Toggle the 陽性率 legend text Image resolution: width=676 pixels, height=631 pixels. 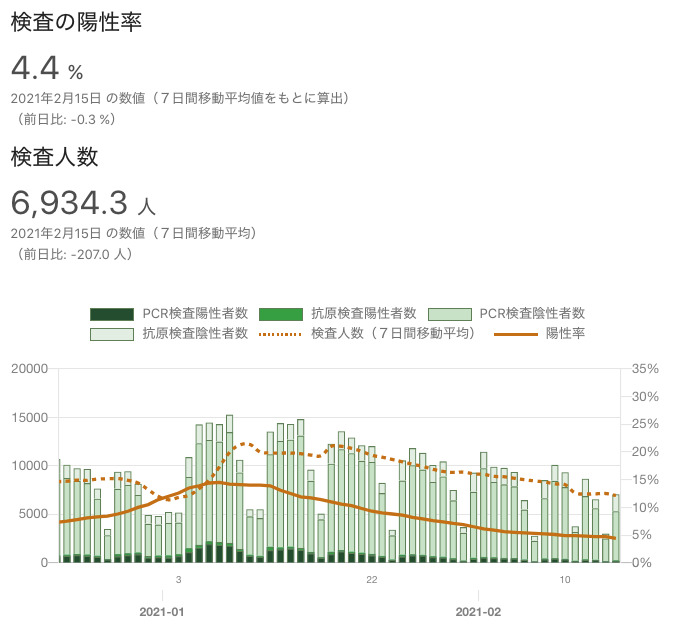565,333
